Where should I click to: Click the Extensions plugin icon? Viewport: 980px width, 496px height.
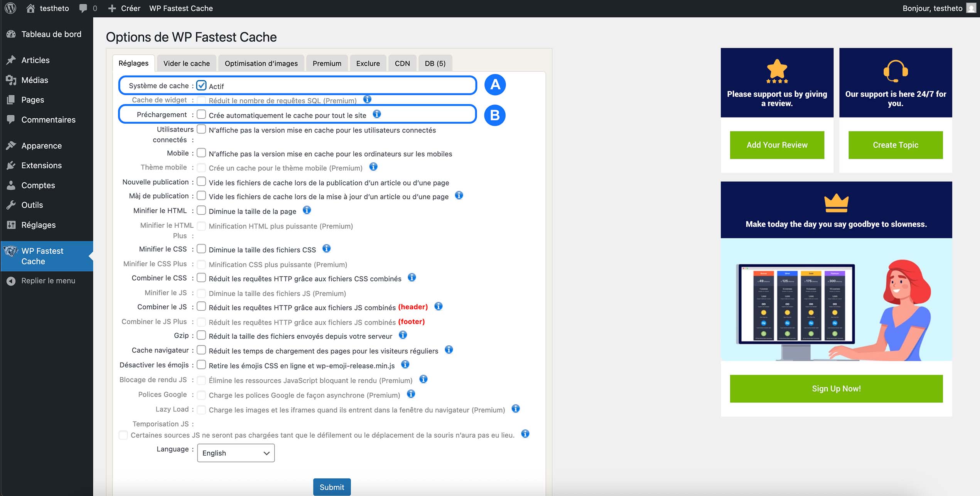11,165
